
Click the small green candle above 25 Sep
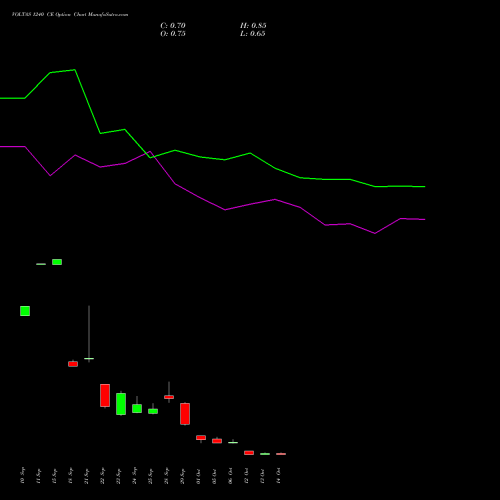pos(153,411)
